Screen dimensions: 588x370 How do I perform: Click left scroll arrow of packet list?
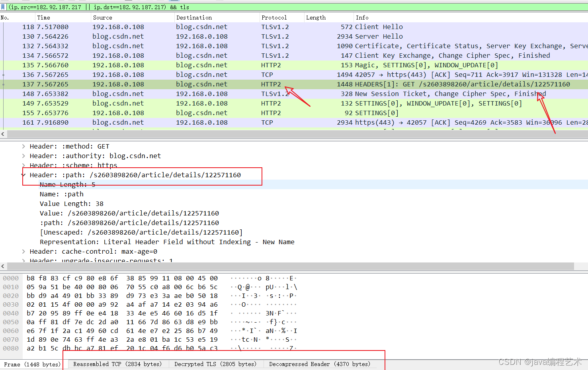(3, 134)
